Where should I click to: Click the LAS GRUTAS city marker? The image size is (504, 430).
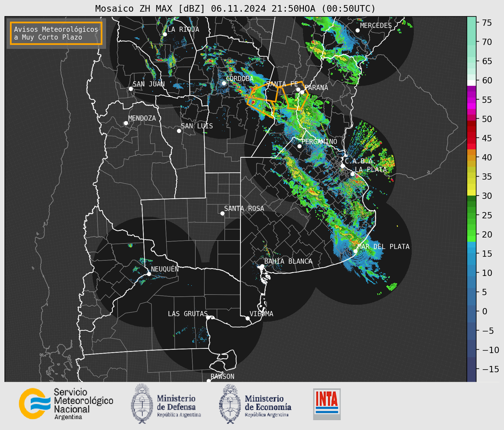click(x=208, y=318)
